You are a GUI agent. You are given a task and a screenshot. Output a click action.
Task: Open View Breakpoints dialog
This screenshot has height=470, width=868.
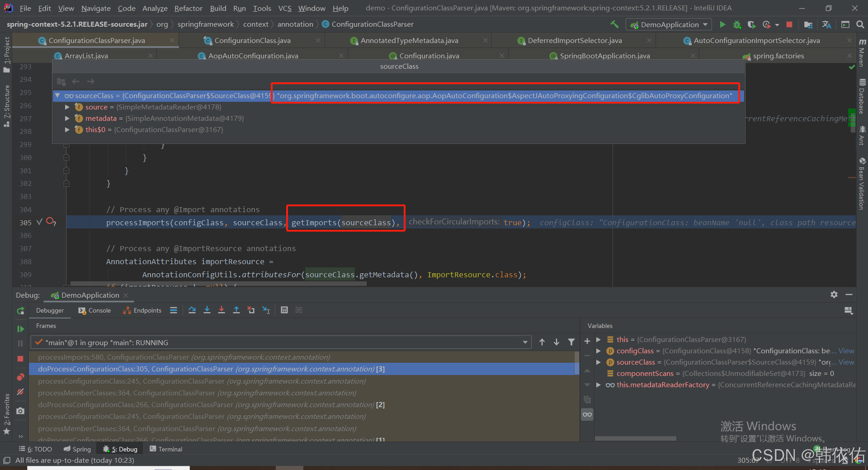(x=20, y=377)
